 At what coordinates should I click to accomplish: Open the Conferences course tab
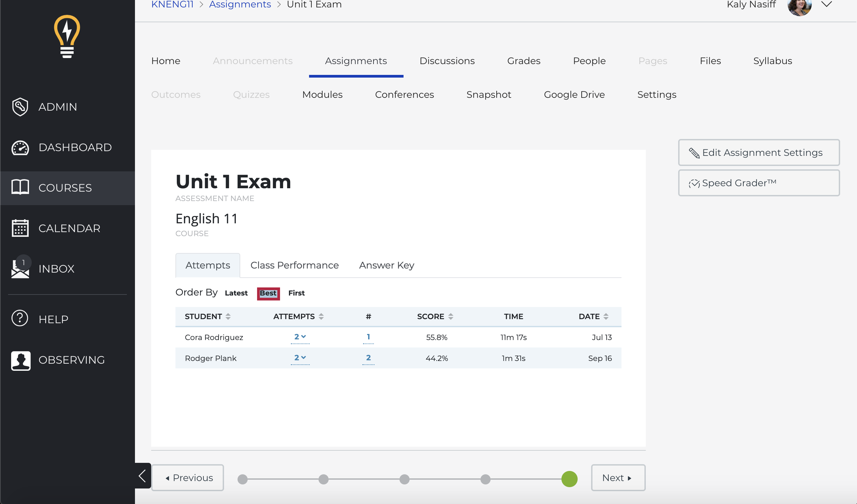[404, 94]
